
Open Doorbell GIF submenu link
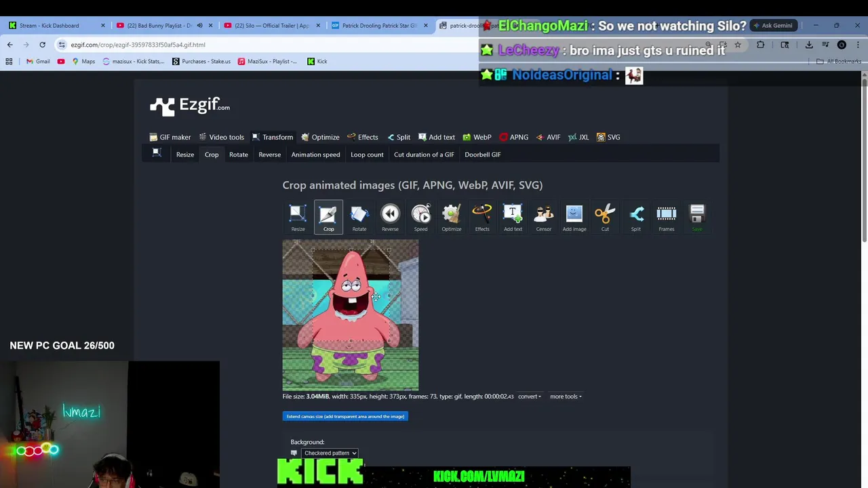click(x=483, y=155)
